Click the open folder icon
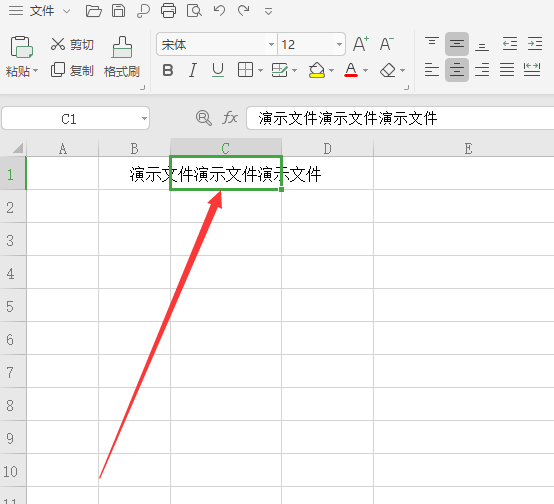Image resolution: width=554 pixels, height=504 pixels. pyautogui.click(x=94, y=11)
